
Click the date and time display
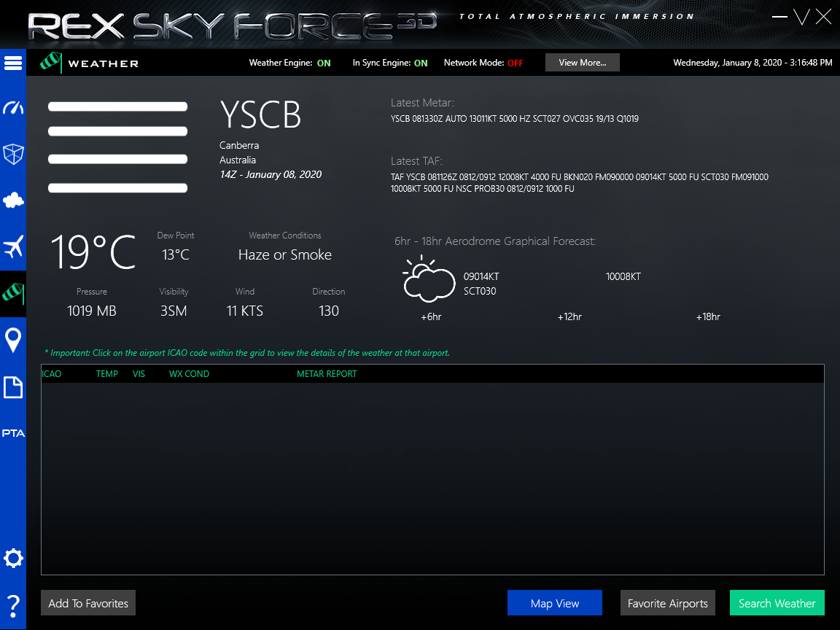point(752,63)
